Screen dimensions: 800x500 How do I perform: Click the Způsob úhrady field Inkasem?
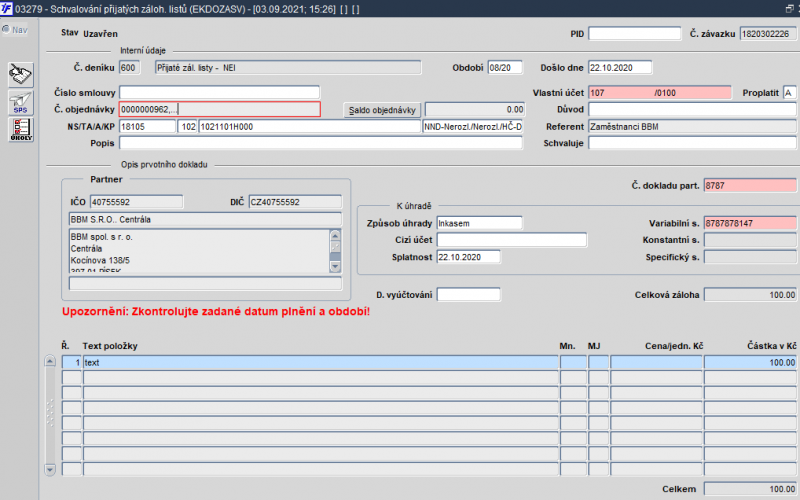pyautogui.click(x=480, y=223)
